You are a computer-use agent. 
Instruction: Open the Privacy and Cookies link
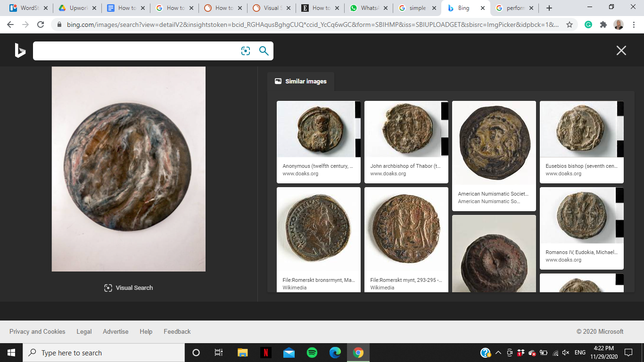click(x=37, y=331)
